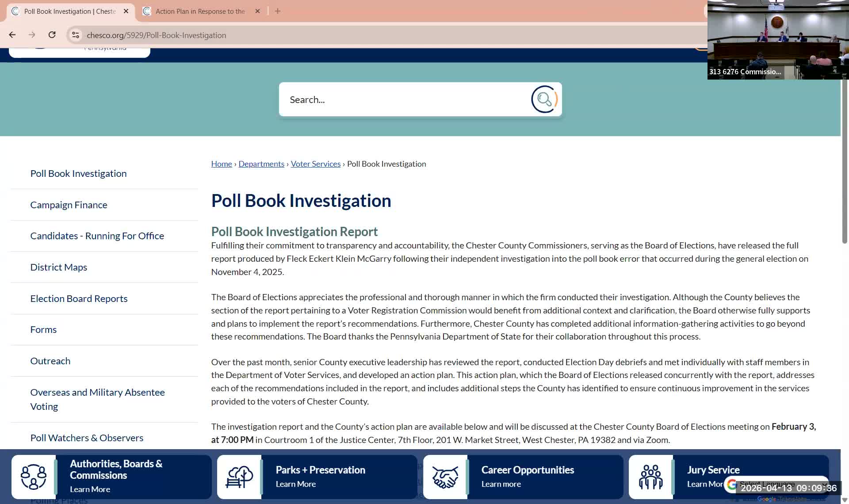This screenshot has width=849, height=504.
Task: Open new browser tab with plus icon
Action: tap(278, 11)
